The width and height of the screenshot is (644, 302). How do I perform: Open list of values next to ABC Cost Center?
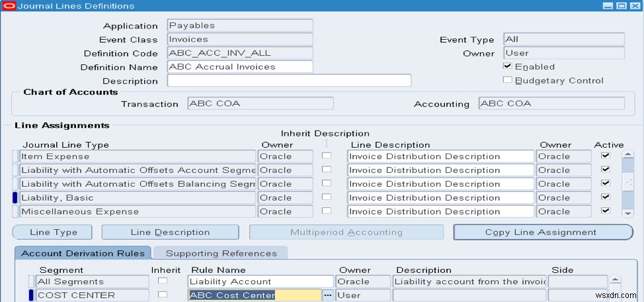[x=327, y=295]
